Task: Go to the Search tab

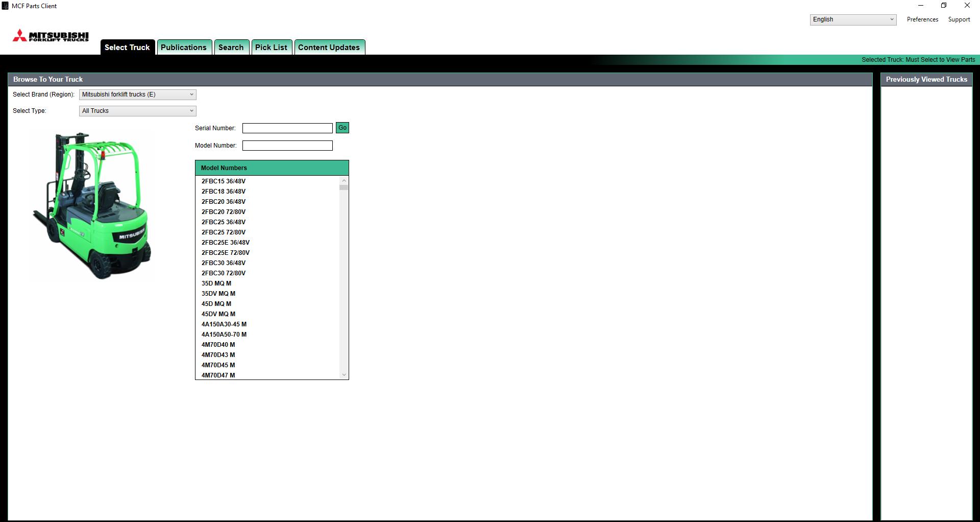Action: click(231, 47)
